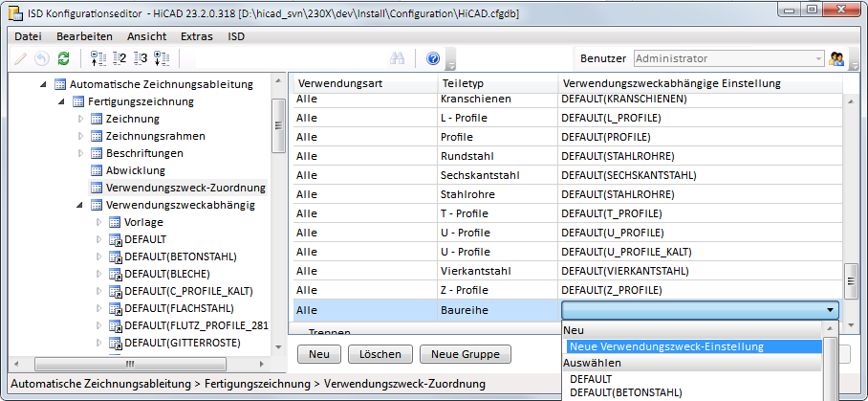Click the tree panel horizontal scrollbar thumb

(130, 364)
